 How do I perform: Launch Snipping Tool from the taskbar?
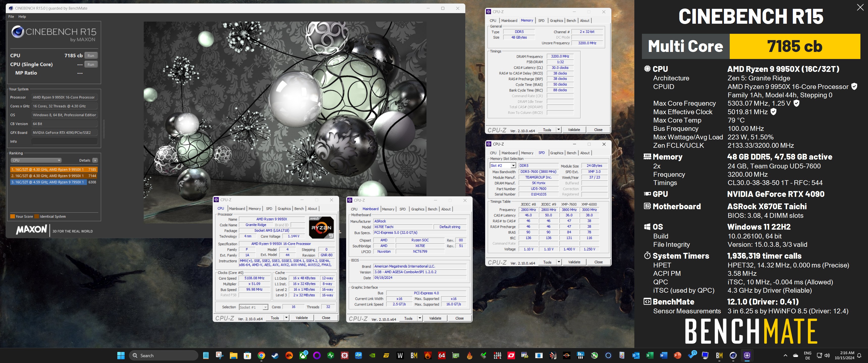coord(219,356)
